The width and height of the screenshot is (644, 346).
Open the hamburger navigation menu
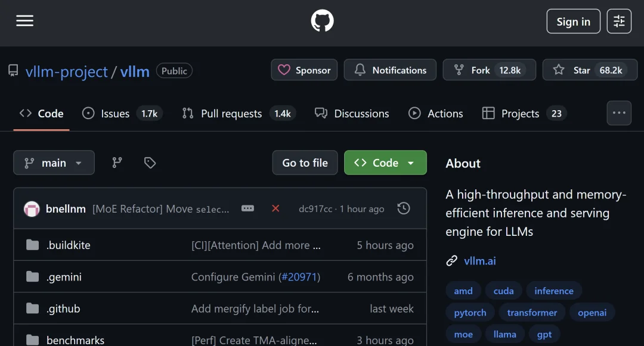coord(24,21)
